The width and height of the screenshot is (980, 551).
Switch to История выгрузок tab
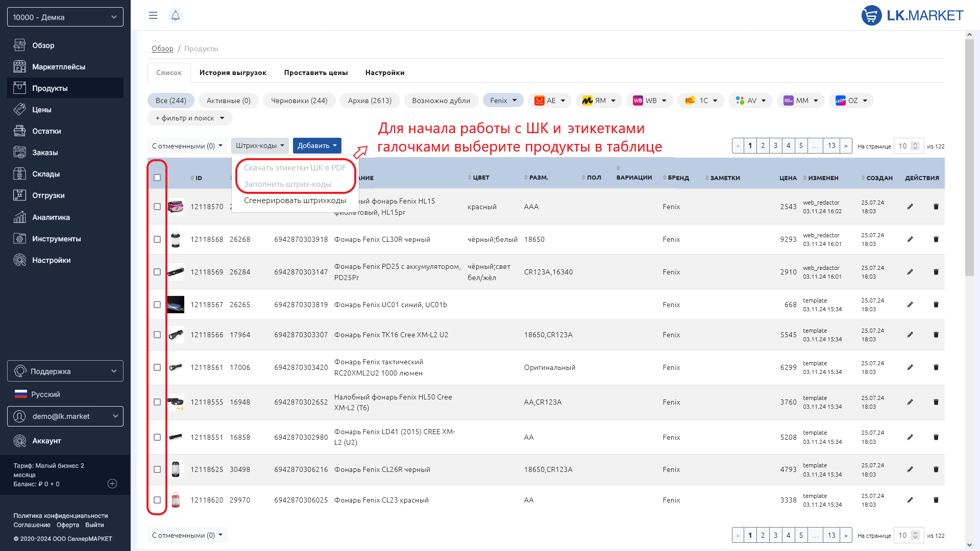(x=233, y=72)
